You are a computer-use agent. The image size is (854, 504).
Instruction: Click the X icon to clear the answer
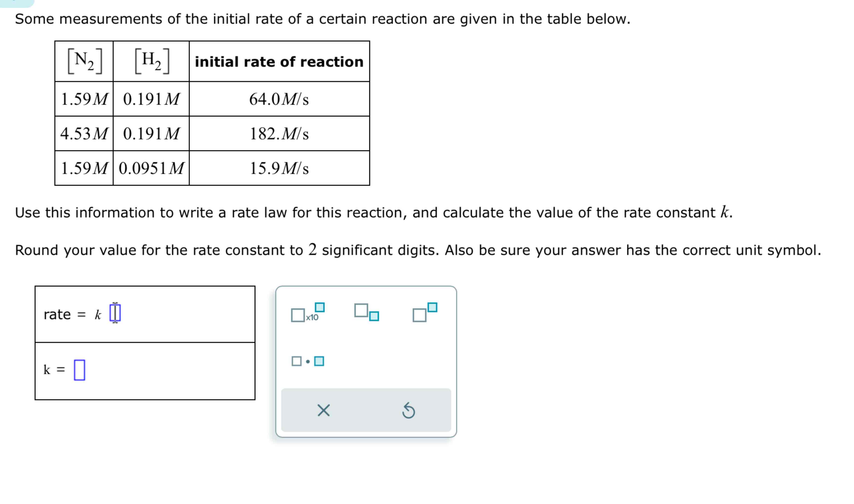tap(323, 410)
